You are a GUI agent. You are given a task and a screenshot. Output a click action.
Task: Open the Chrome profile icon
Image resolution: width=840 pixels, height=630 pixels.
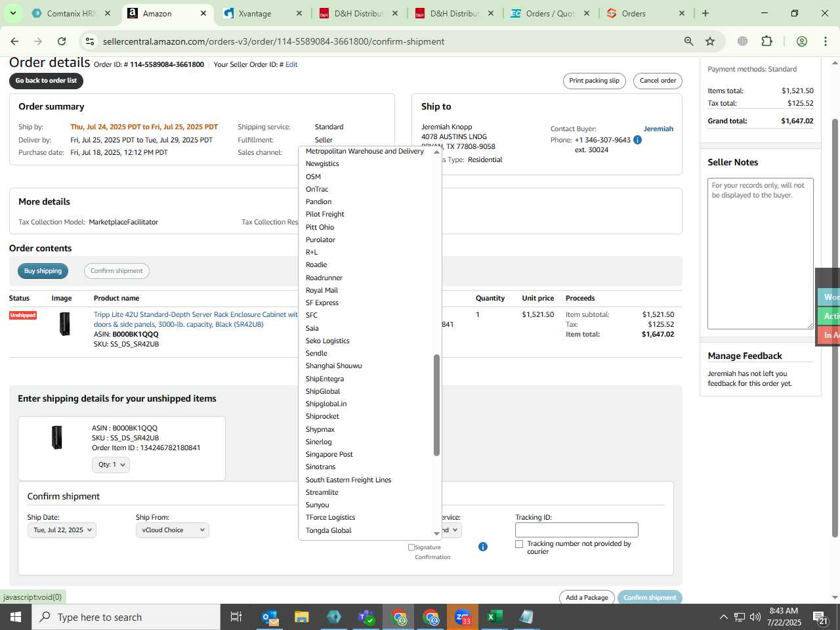pos(801,41)
